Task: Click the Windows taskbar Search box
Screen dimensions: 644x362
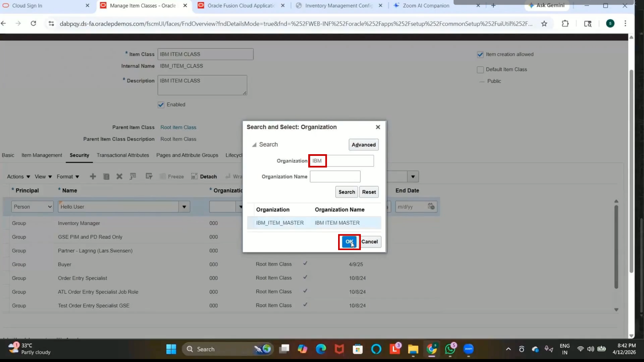Action: (x=228, y=349)
